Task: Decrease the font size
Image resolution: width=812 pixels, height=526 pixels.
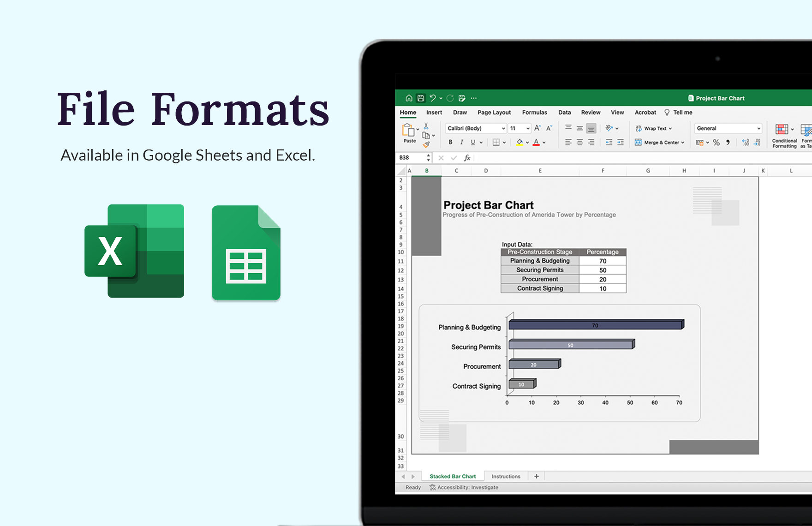Action: [549, 128]
